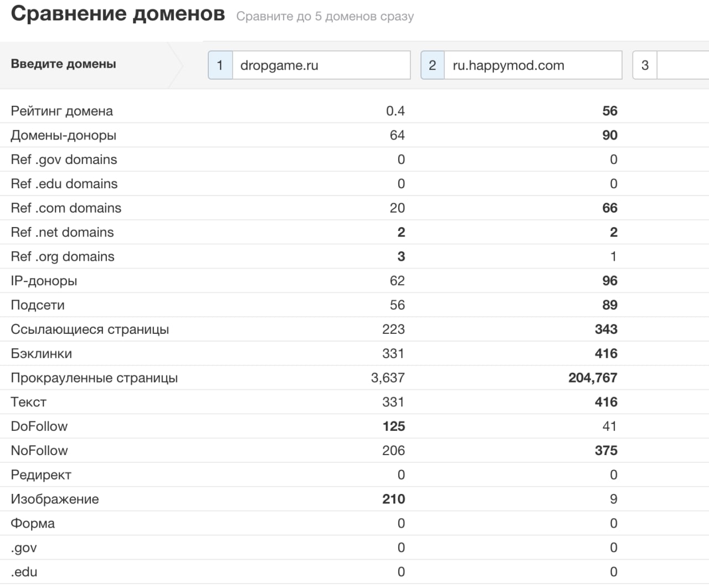This screenshot has width=709, height=588.
Task: Click the 'Изображение' row label
Action: pos(55,499)
